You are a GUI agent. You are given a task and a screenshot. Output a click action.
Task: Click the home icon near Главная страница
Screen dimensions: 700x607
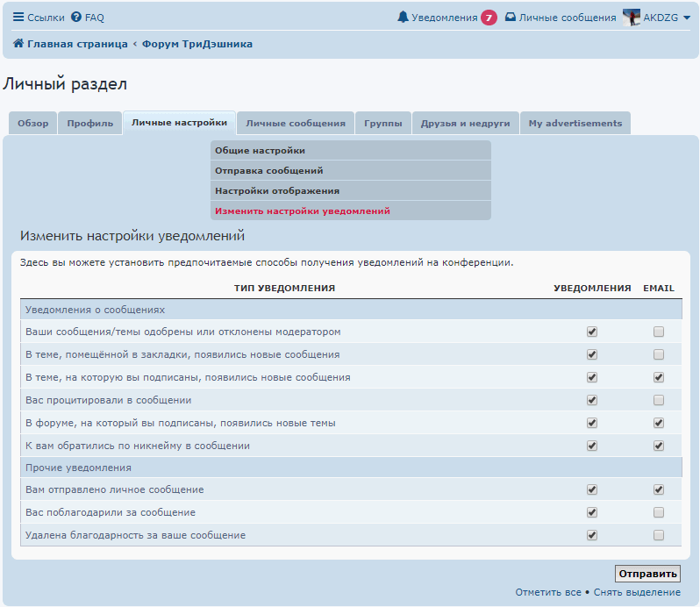coord(18,44)
